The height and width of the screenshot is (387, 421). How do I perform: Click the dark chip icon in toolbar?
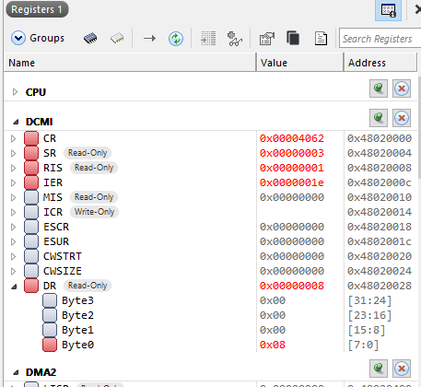click(90, 38)
